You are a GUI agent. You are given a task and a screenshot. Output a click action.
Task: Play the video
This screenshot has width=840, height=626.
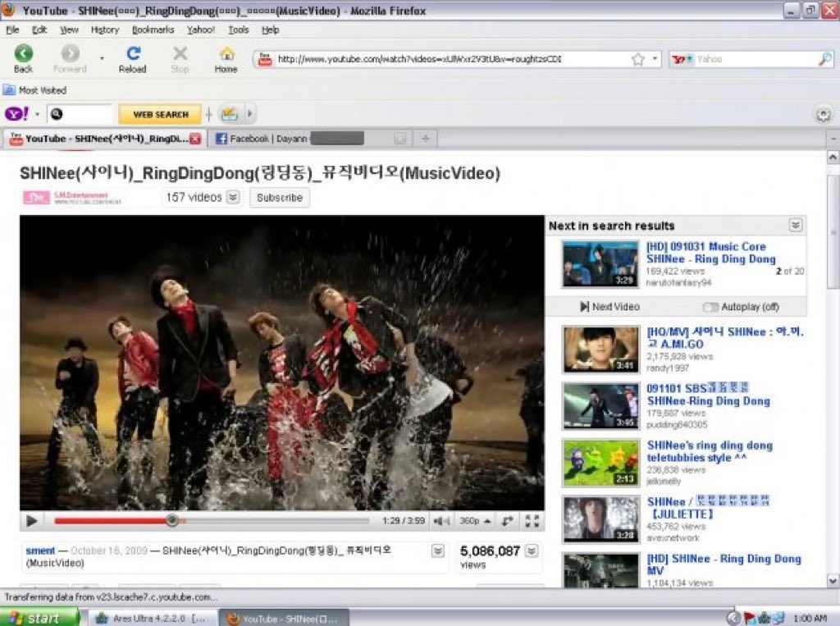coord(31,521)
